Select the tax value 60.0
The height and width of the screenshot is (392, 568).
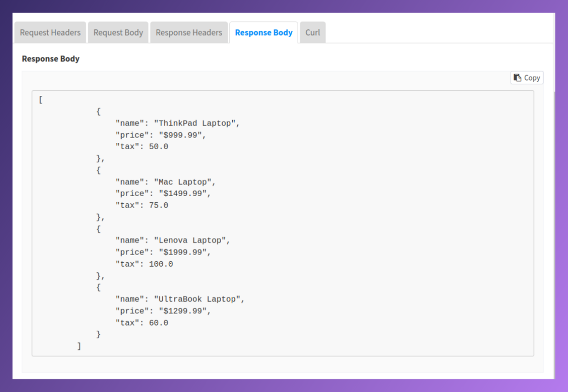[158, 323]
